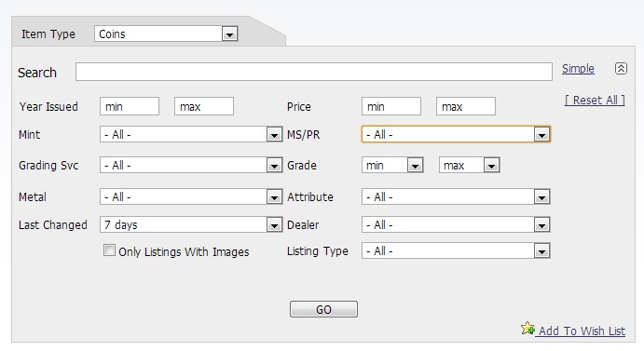Open the Dealer dropdown
The image size is (644, 351).
click(x=456, y=224)
